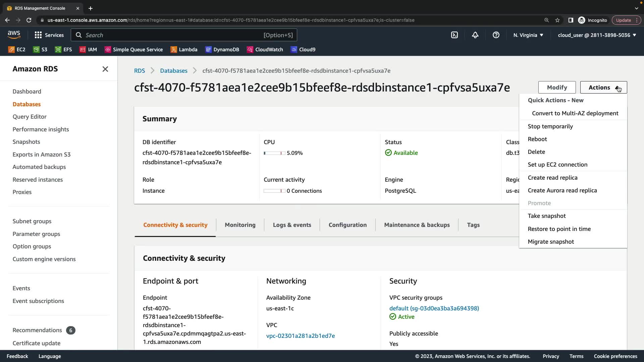This screenshot has width=644, height=362.
Task: Choose Take snapshot in the Actions menu
Action: click(x=546, y=216)
